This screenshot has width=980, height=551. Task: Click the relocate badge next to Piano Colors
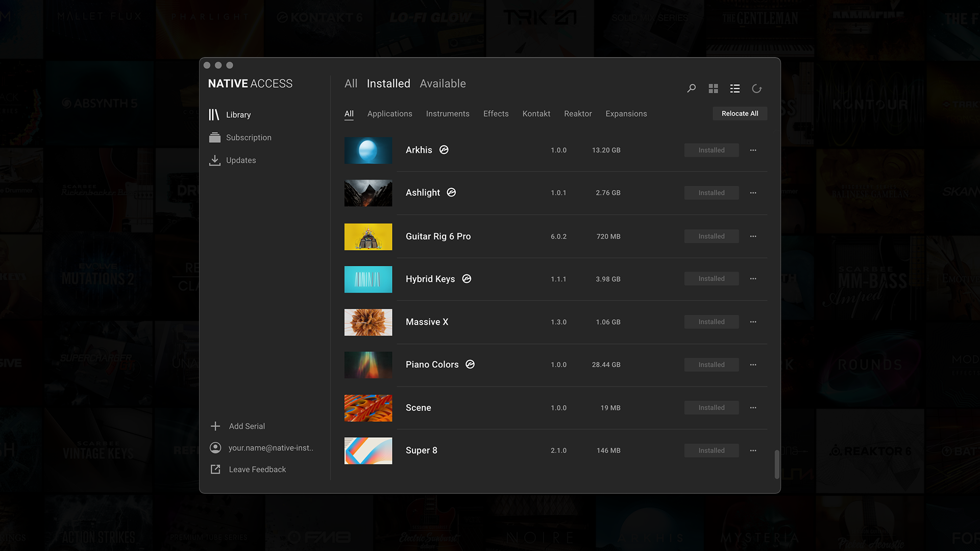470,364
